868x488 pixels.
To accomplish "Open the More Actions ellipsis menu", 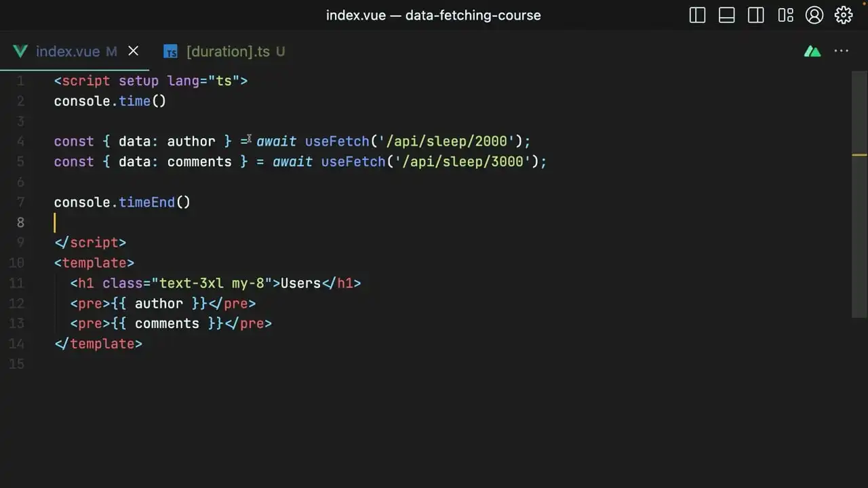I will coord(841,51).
